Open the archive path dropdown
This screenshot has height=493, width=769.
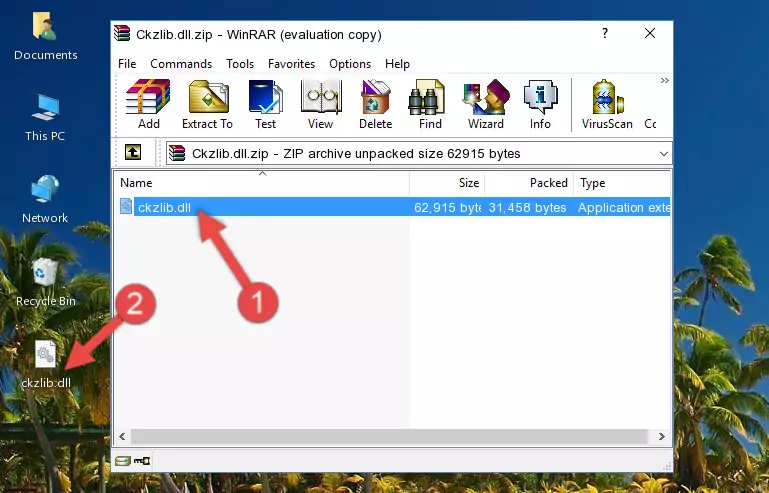tap(664, 154)
